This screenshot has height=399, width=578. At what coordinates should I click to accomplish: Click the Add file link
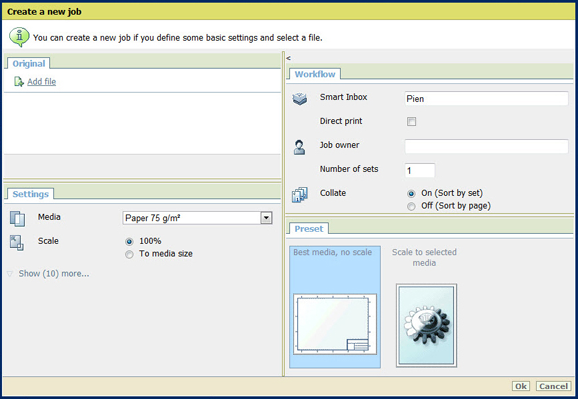(x=42, y=81)
